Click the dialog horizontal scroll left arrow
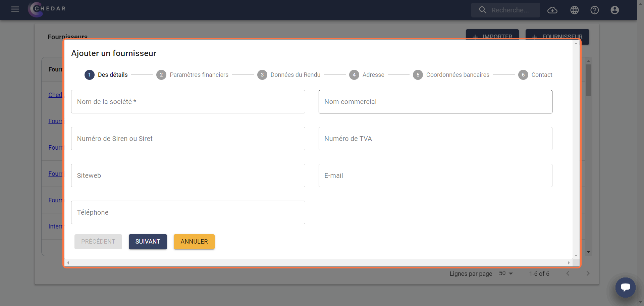 click(x=68, y=263)
